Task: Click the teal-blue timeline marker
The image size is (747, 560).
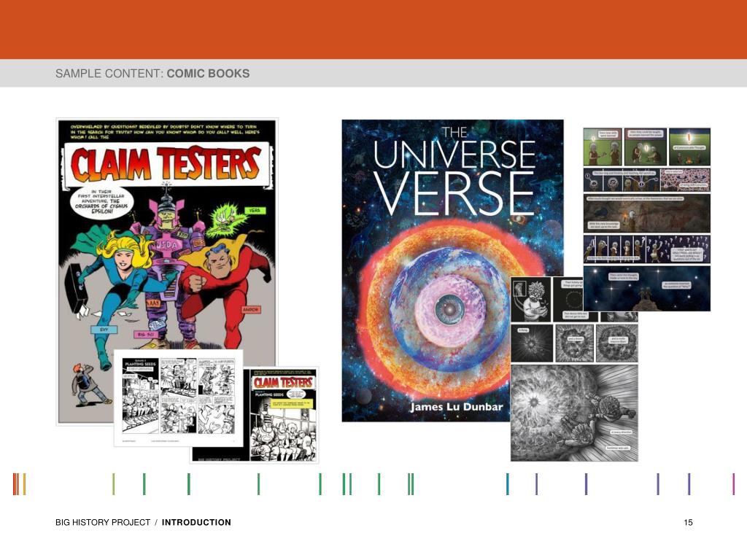Action: point(508,484)
